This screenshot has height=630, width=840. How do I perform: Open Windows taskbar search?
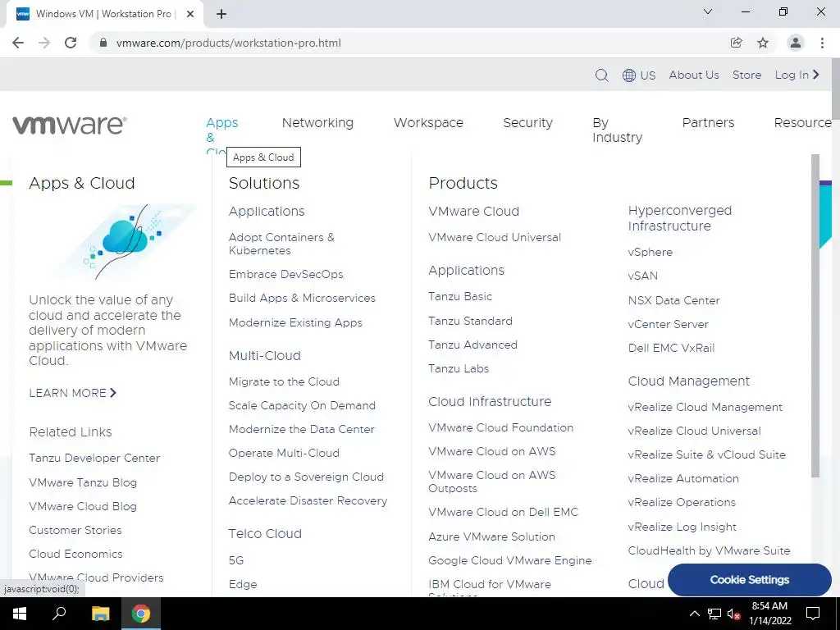(x=59, y=614)
